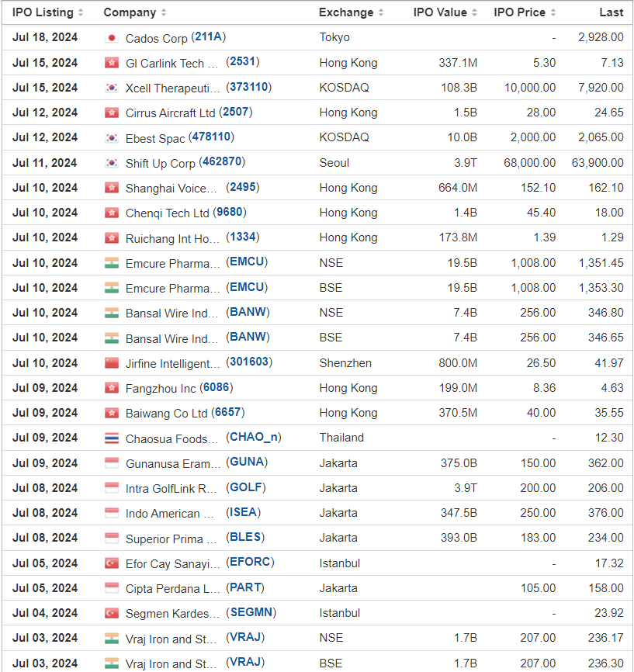This screenshot has height=672, width=634.
Task: Sort by IPO Price column arrows
Action: click(x=553, y=13)
